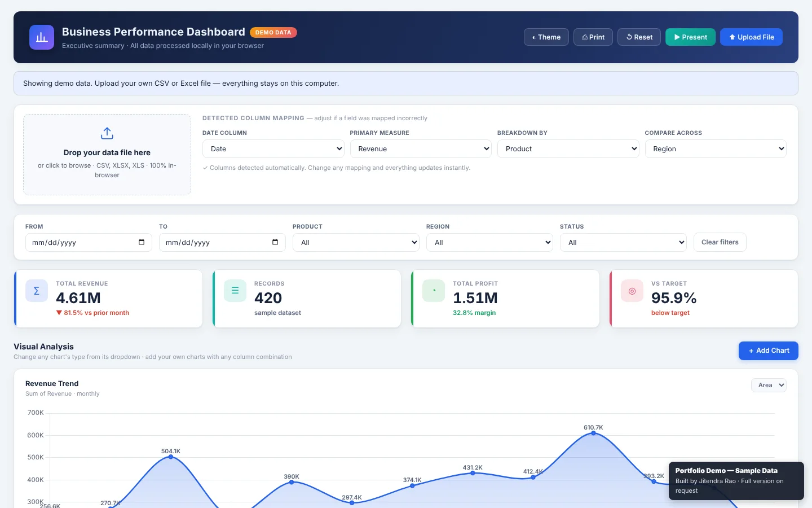Open the Status filter dropdown
Image resolution: width=812 pixels, height=508 pixels.
pos(623,242)
